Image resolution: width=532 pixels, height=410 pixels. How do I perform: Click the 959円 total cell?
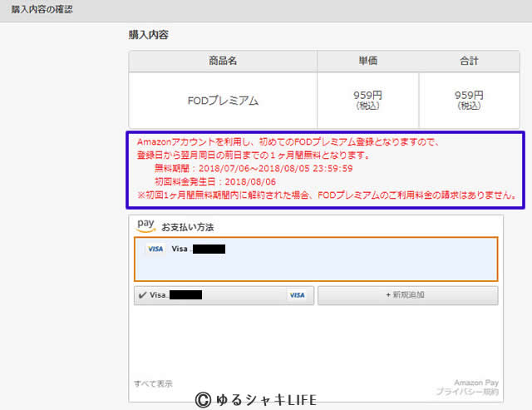coord(469,101)
